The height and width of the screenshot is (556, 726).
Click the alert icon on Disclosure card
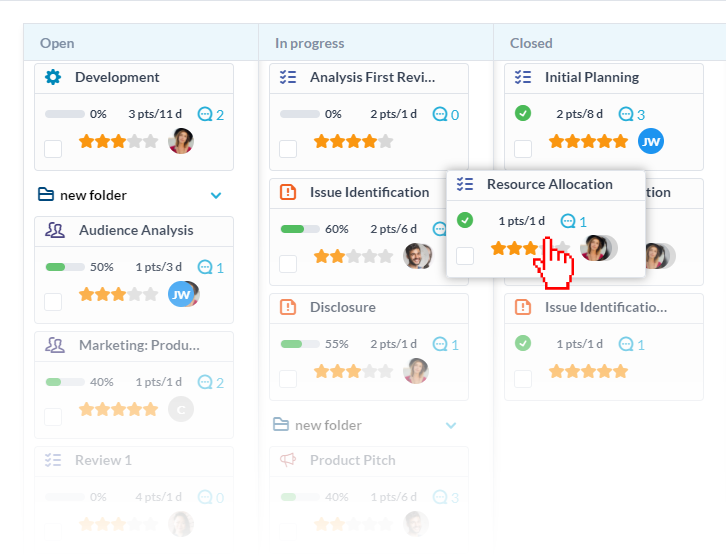click(x=289, y=307)
